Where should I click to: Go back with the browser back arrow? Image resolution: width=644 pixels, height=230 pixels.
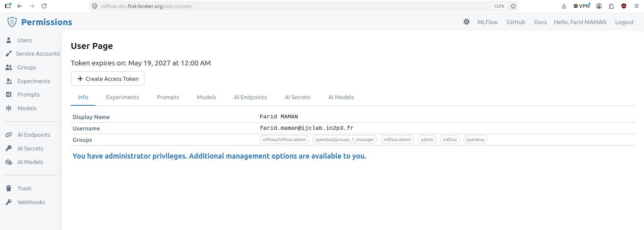click(x=20, y=6)
